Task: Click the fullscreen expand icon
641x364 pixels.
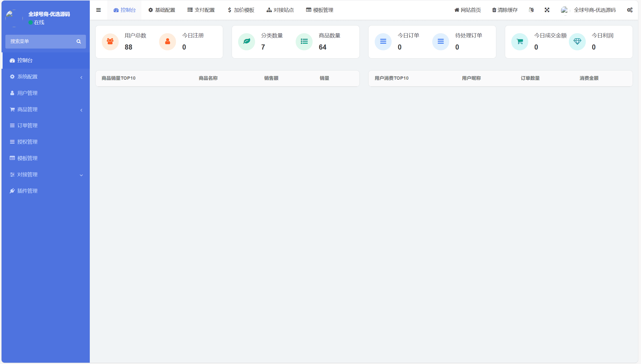Action: (547, 10)
